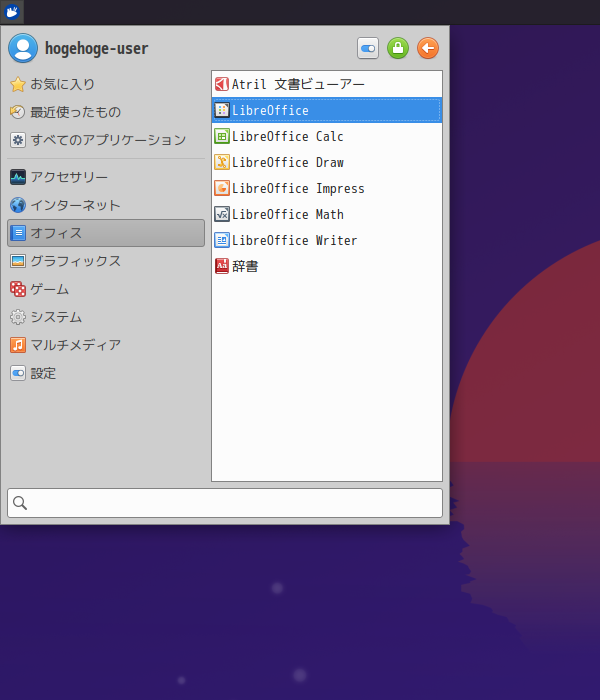Click the すべてのアプリケーション gear icon
This screenshot has height=700, width=600.
[18, 140]
